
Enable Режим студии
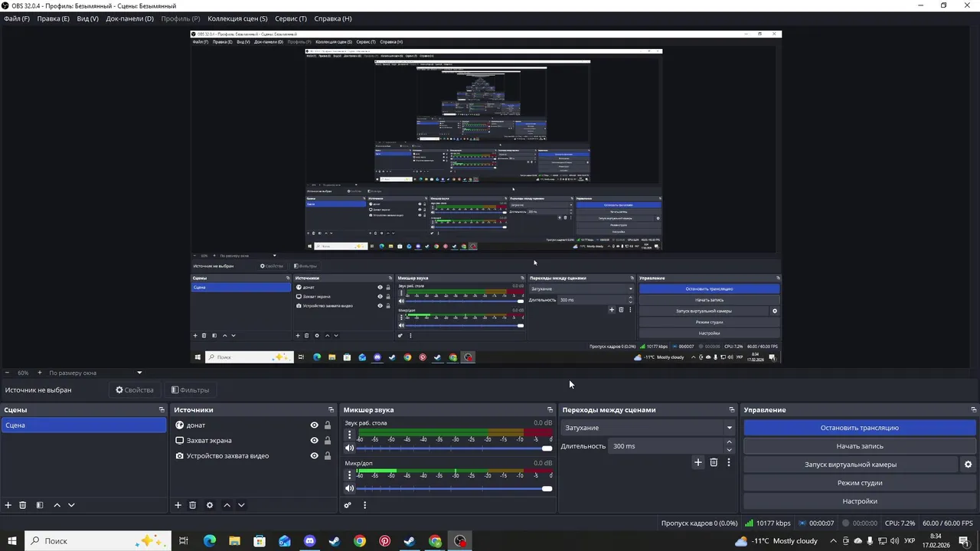tap(860, 483)
